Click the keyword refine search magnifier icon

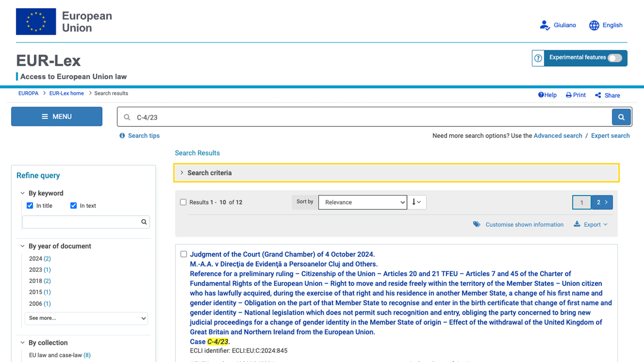click(x=144, y=222)
